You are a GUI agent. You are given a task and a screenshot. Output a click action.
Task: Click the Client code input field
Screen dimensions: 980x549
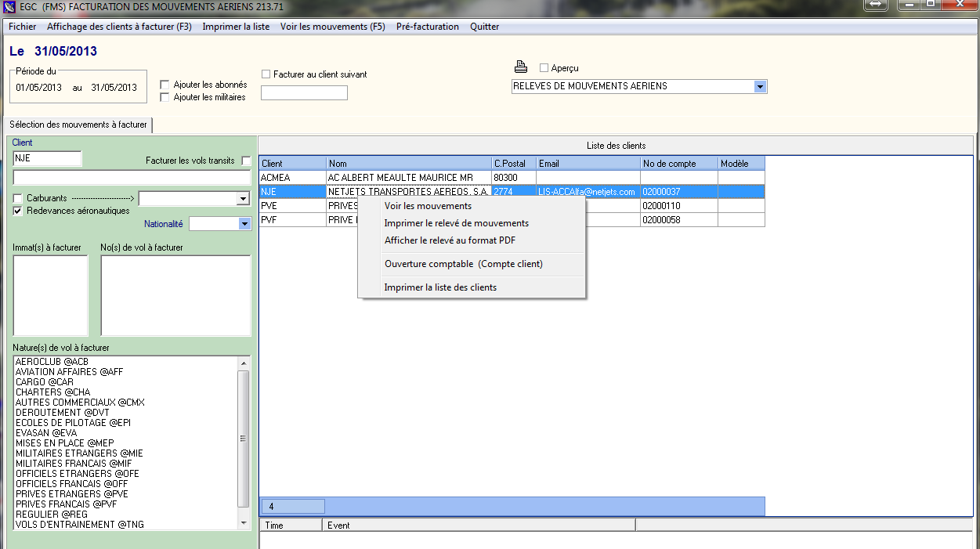(x=47, y=158)
